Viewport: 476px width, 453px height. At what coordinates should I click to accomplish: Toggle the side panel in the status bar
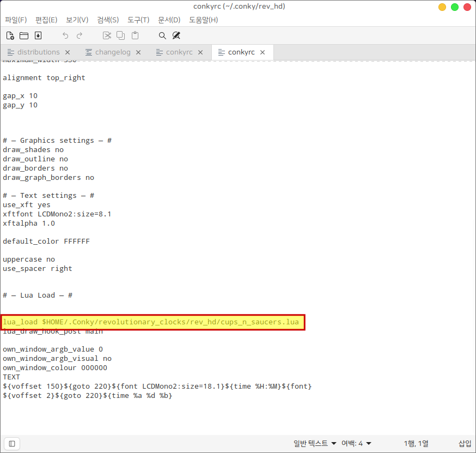[12, 443]
